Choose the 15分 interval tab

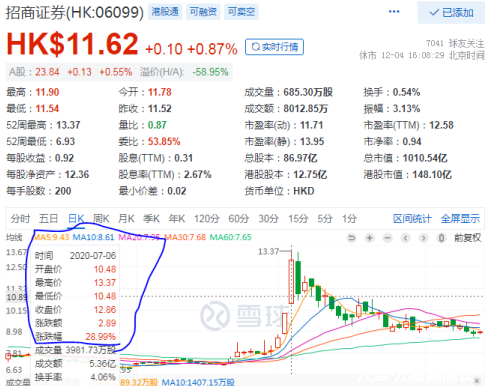pyautogui.click(x=298, y=219)
